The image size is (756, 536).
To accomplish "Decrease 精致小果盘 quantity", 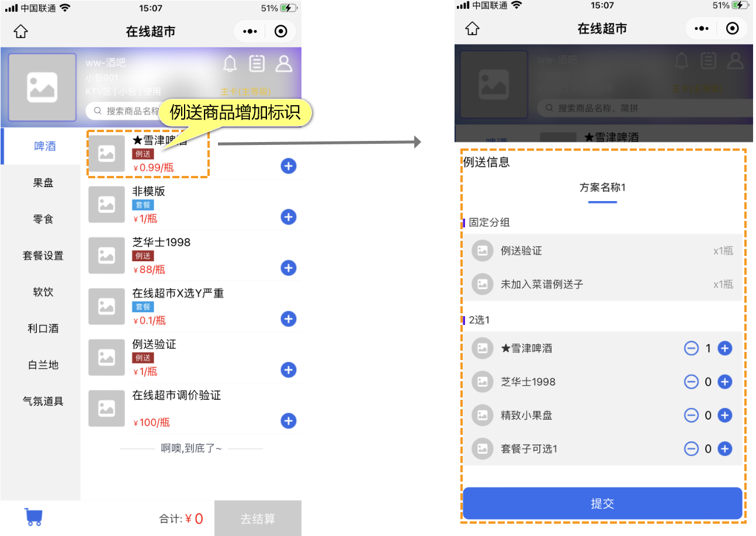I will point(691,416).
